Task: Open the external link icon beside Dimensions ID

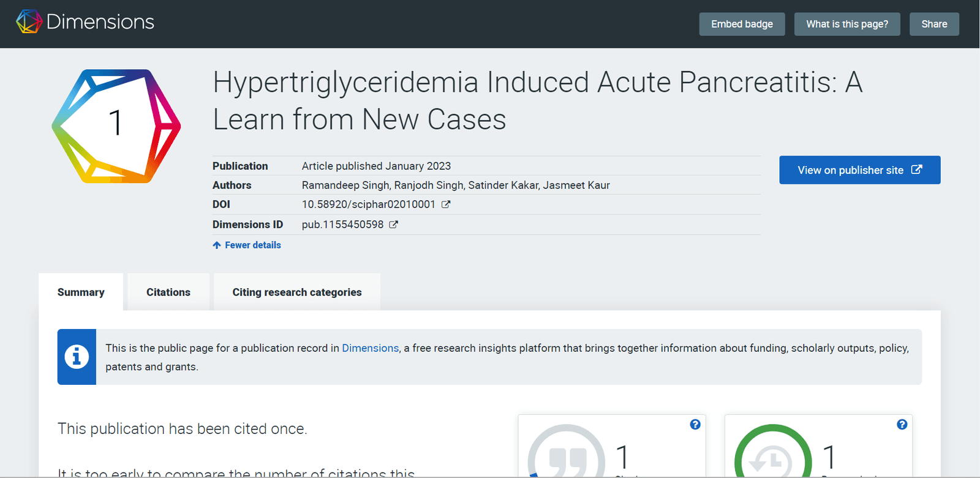Action: [394, 225]
